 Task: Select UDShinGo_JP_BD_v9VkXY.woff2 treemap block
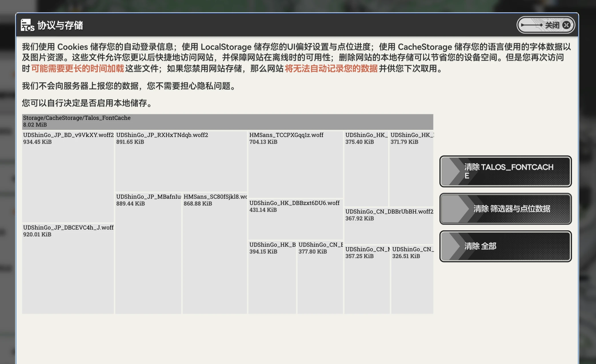click(x=68, y=177)
